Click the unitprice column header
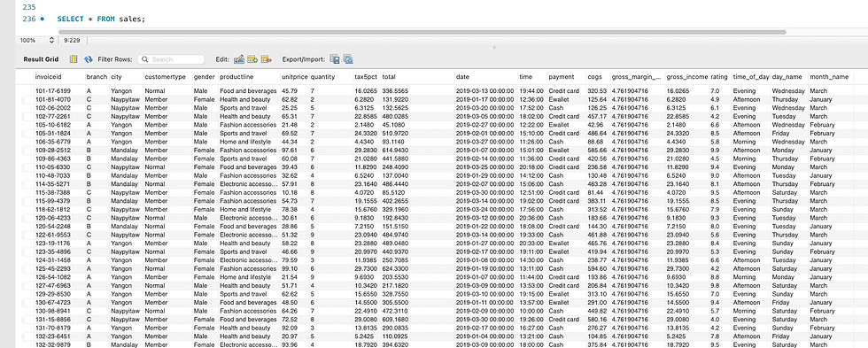This screenshot has height=348, width=868. [x=294, y=77]
